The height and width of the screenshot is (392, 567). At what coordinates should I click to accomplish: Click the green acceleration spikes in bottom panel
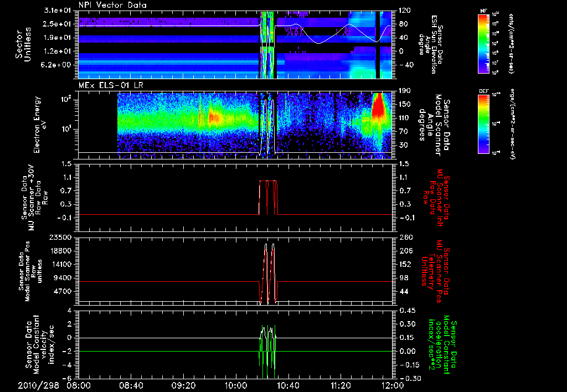[267, 351]
